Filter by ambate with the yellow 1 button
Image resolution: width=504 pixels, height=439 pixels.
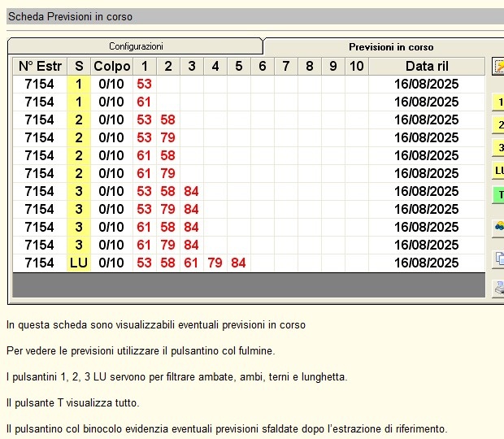[x=497, y=102]
